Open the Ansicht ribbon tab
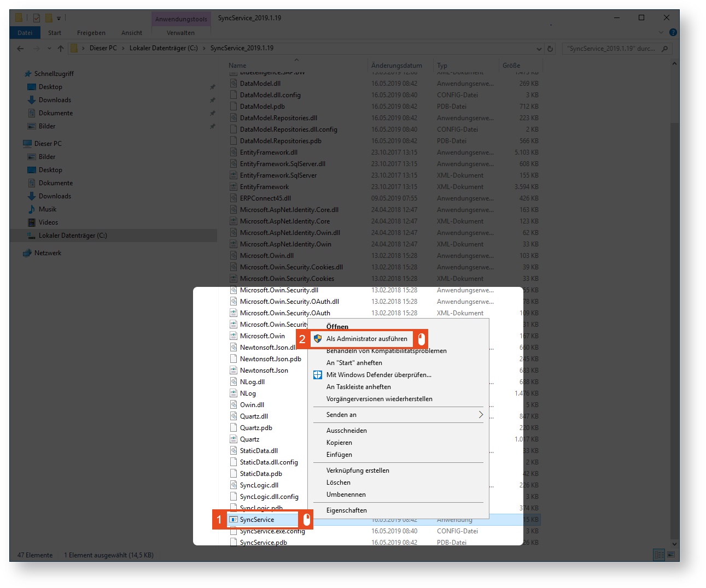Viewport: 706px width, 588px height. coord(131,33)
